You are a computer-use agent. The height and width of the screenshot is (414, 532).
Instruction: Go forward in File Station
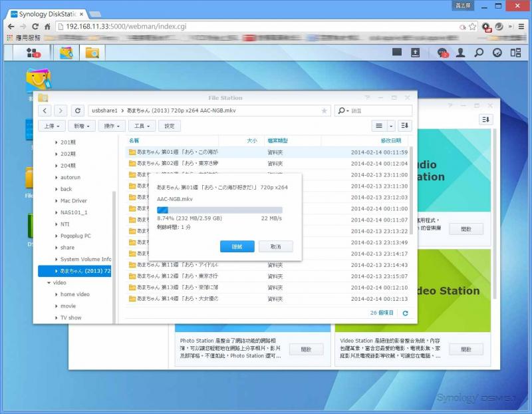[61, 110]
